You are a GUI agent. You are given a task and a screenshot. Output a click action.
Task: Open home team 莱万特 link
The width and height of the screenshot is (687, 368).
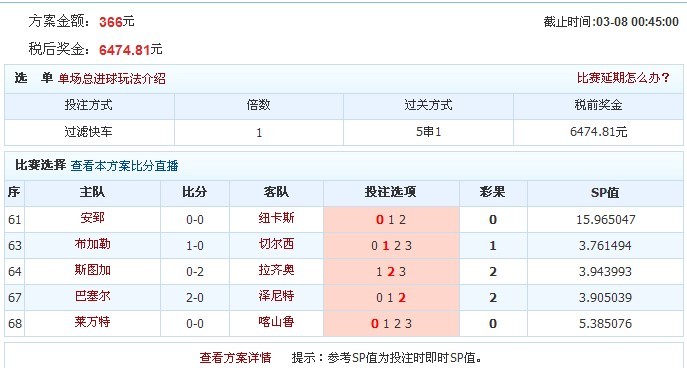pyautogui.click(x=92, y=322)
